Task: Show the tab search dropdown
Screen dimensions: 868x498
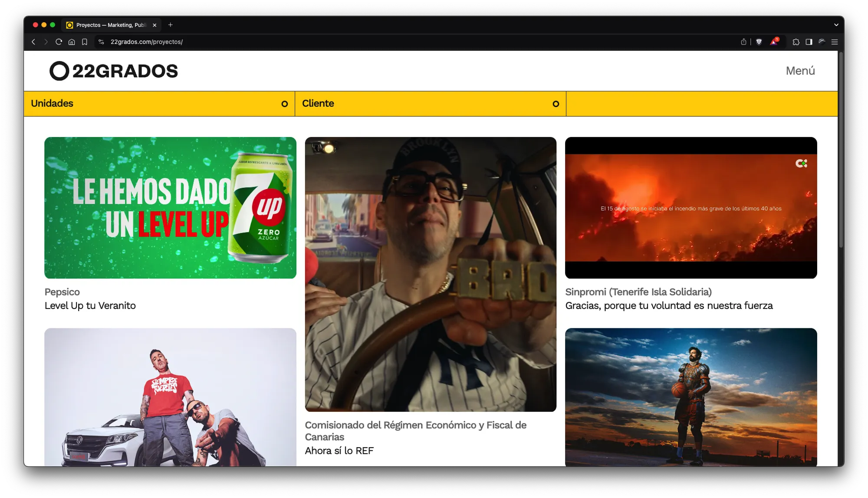Action: (836, 25)
